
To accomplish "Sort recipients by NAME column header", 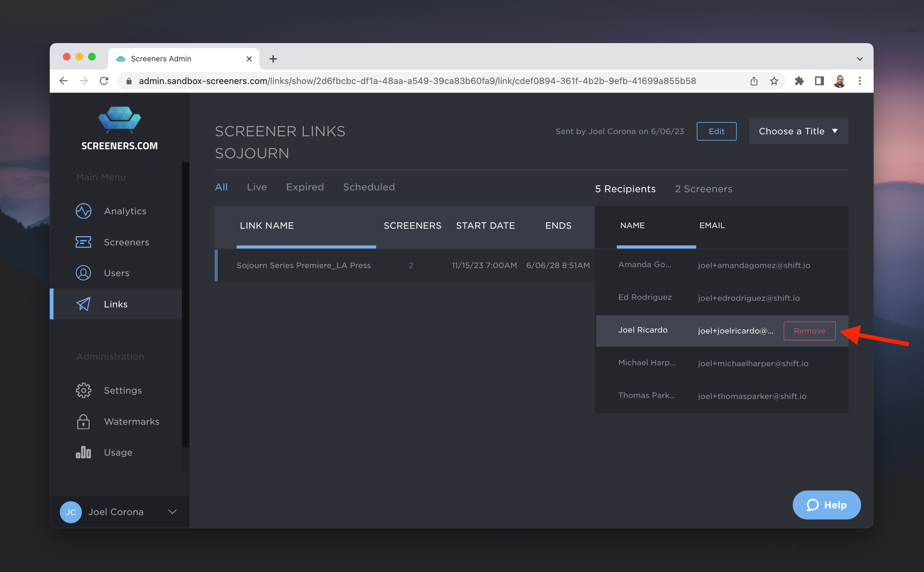I will pos(632,226).
